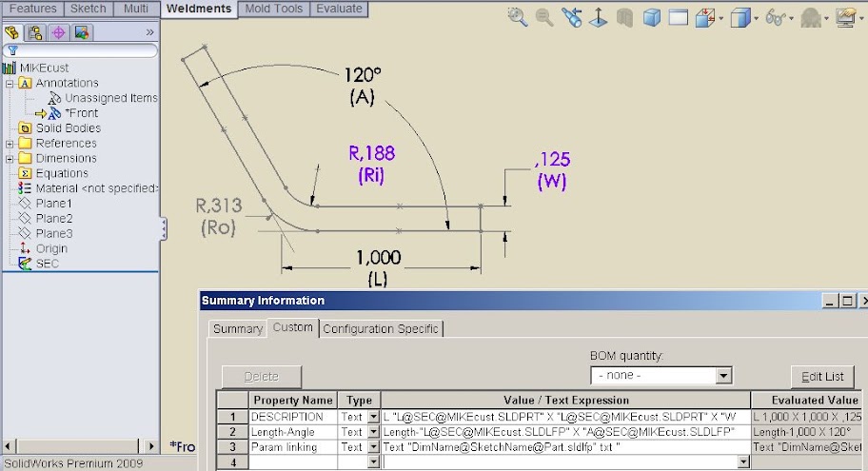Click the Edit List button
Image resolution: width=868 pixels, height=471 pixels.
click(x=822, y=377)
